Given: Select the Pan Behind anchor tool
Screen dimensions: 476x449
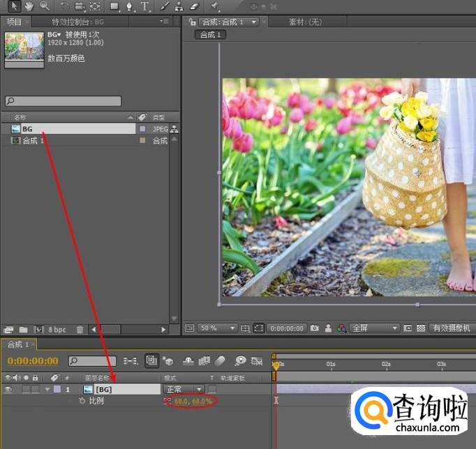Looking at the screenshot, I should coord(95,6).
